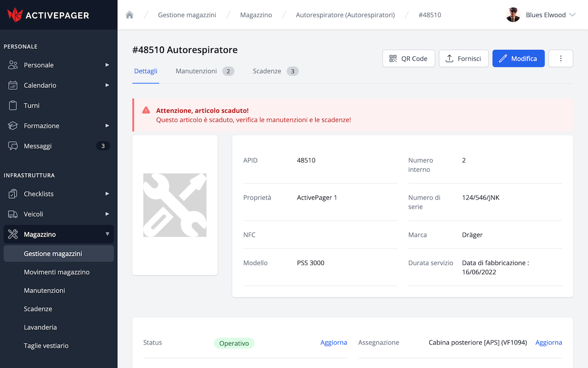Open the three-dot more options menu

pyautogui.click(x=560, y=58)
